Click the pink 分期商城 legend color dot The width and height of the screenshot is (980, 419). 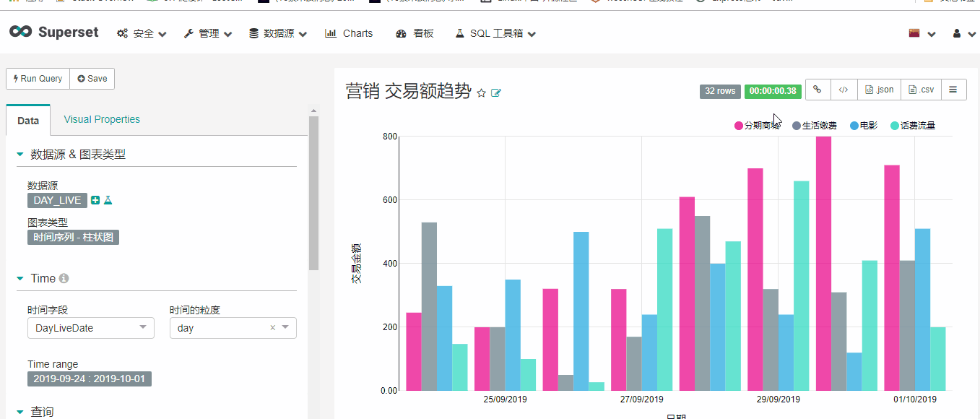point(737,125)
